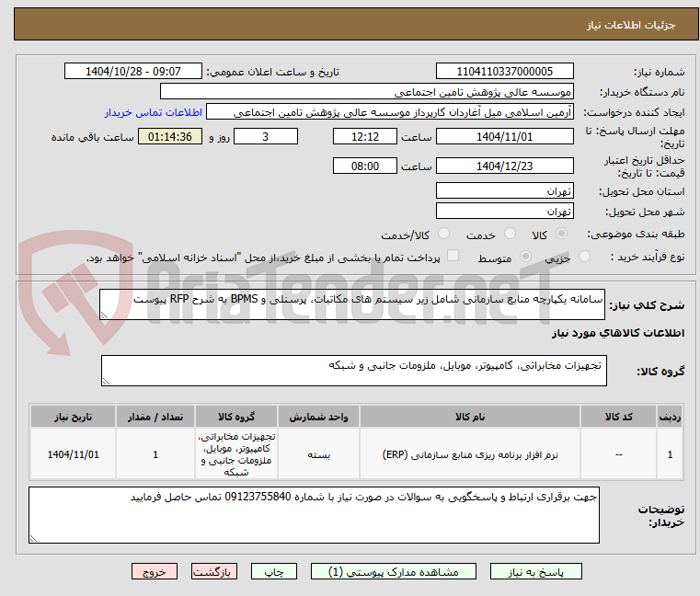Viewport: 700px width, 596px height.
Task: Open 'اطلاعات تماس خریدار' link
Action: click(154, 112)
